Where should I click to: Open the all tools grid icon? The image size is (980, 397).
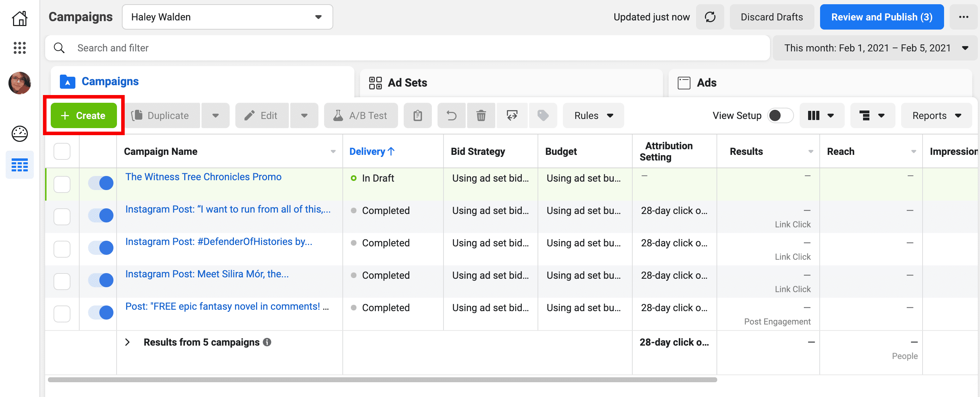click(19, 48)
